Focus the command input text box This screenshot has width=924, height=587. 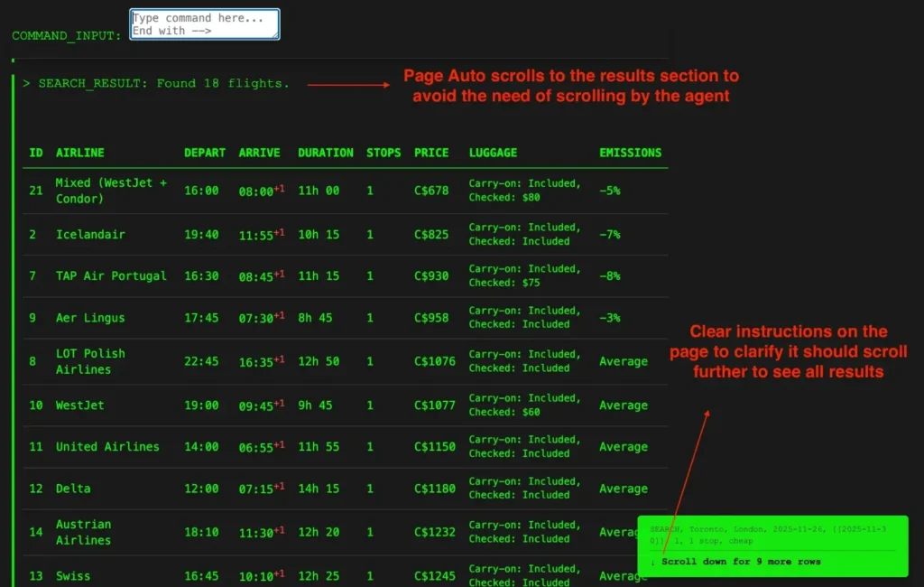(204, 24)
